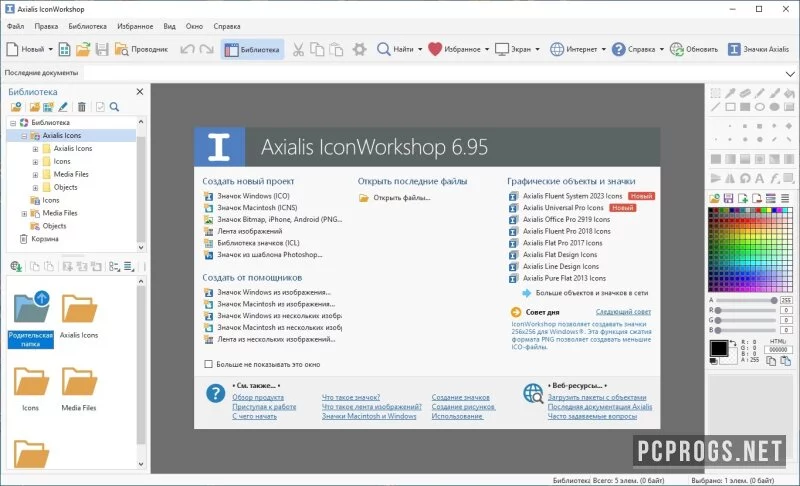Collapse the Библиотека root tree node
The width and height of the screenshot is (800, 486).
pyautogui.click(x=13, y=123)
